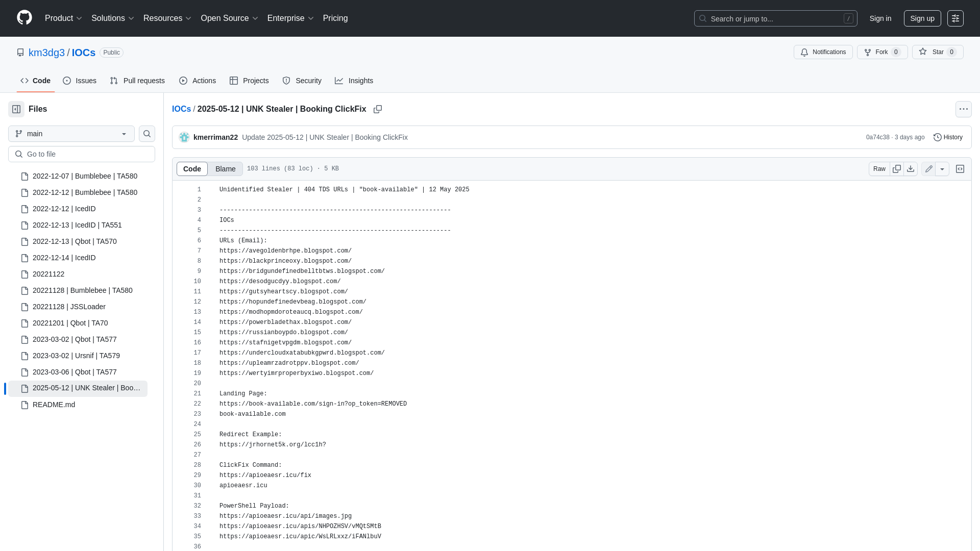Expand the Enterprise menu
This screenshot has height=551, width=980.
(x=290, y=18)
